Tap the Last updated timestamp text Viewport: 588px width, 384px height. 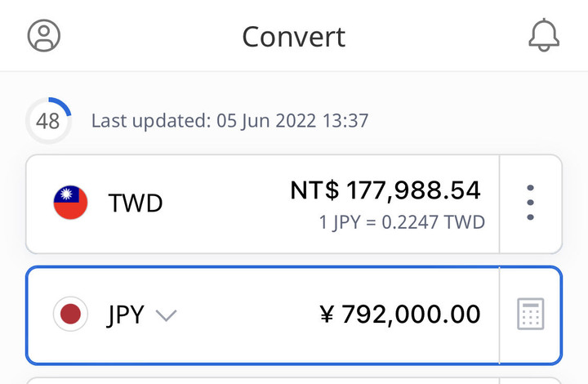[229, 122]
